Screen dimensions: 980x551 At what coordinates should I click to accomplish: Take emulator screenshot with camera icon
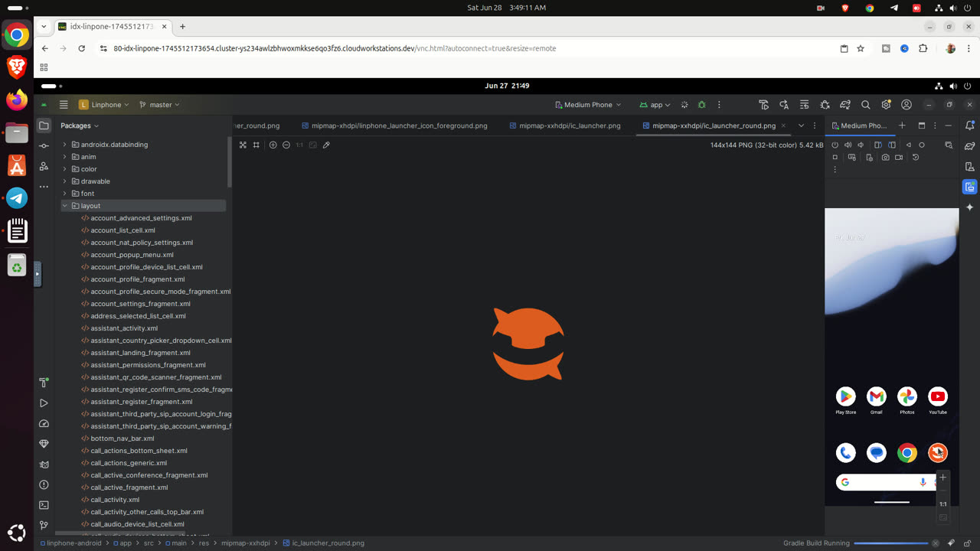coord(886,157)
